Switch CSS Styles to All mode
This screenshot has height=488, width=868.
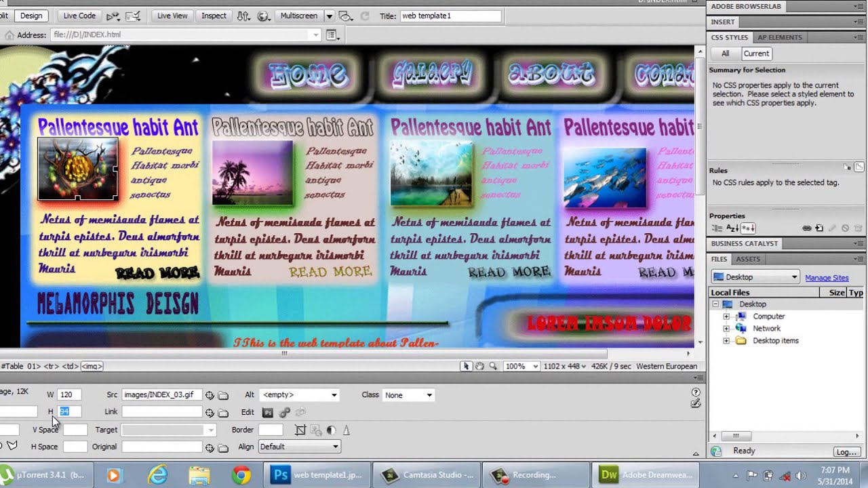coord(726,54)
